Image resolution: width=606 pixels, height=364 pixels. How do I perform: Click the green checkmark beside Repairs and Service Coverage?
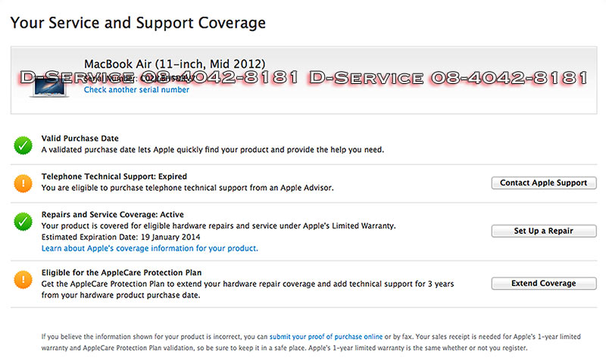pos(23,222)
